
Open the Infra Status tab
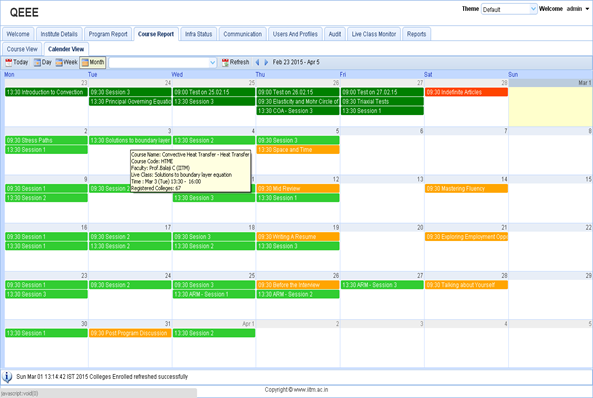tap(199, 34)
